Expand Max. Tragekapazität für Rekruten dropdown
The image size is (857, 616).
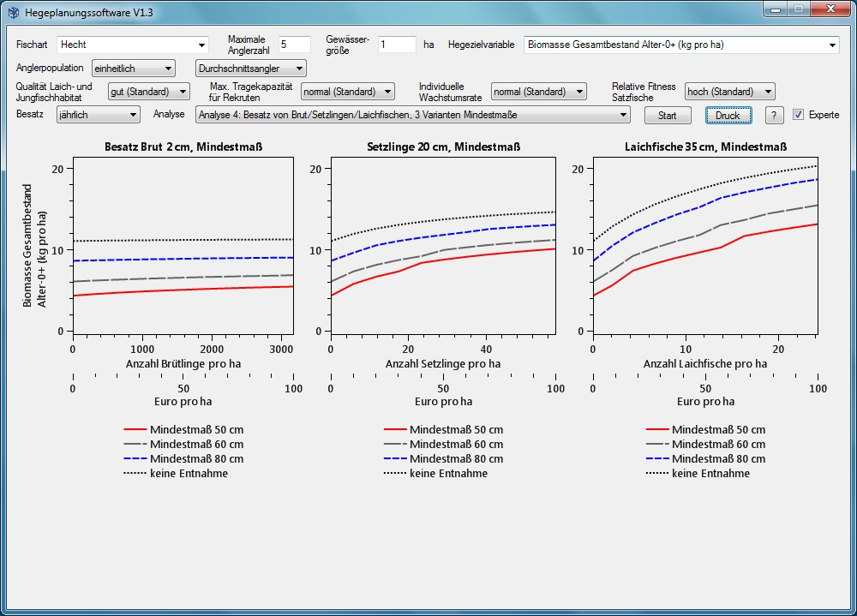pos(348,92)
